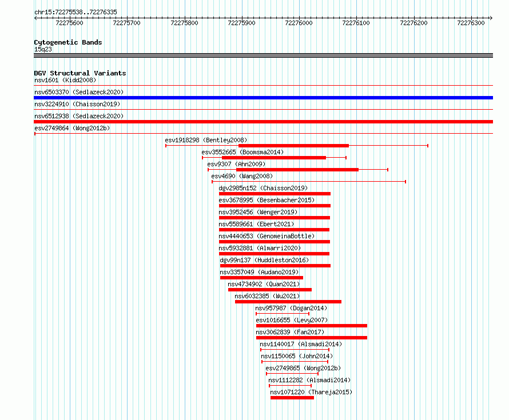Select the nsv4440653 GenomeinaBottle red bar

(275, 242)
